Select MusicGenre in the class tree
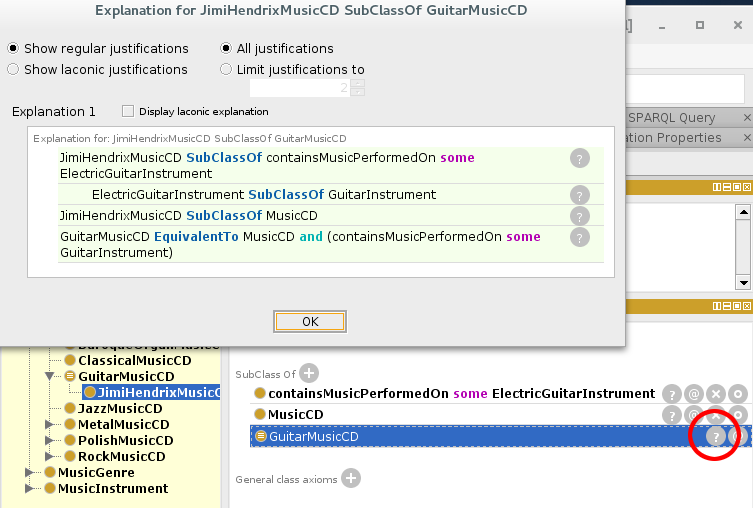The image size is (753, 508). click(x=96, y=472)
